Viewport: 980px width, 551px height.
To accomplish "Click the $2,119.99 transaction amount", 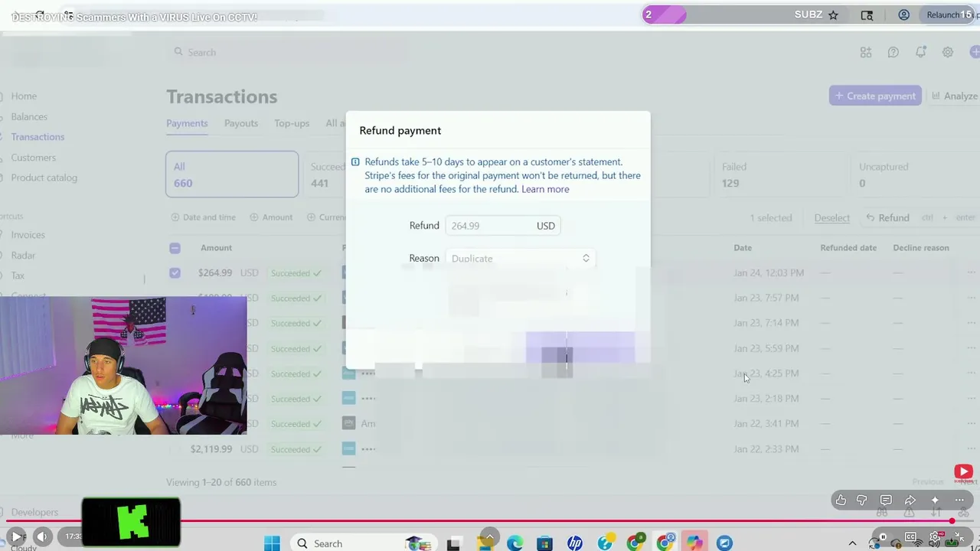I will 211,449.
